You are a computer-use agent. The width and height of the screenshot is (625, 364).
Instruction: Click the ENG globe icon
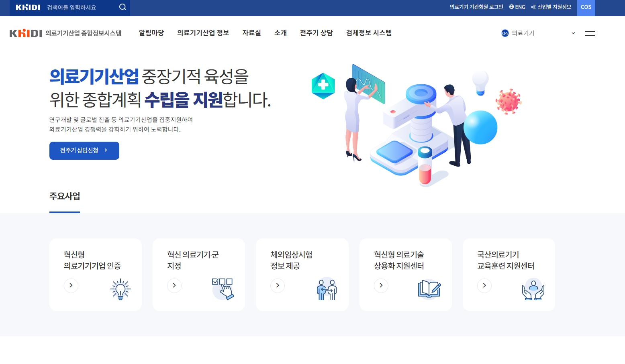[511, 6]
